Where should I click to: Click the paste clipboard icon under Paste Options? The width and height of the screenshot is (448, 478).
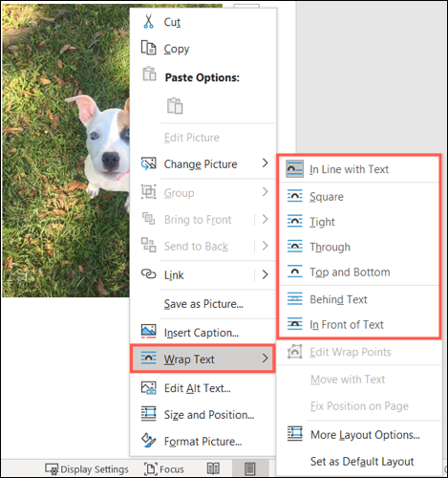pyautogui.click(x=175, y=105)
